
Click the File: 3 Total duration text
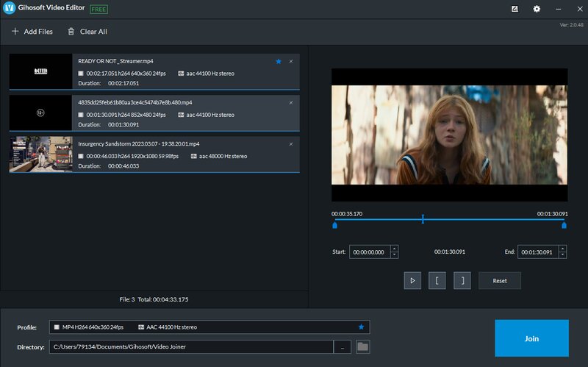click(x=154, y=299)
